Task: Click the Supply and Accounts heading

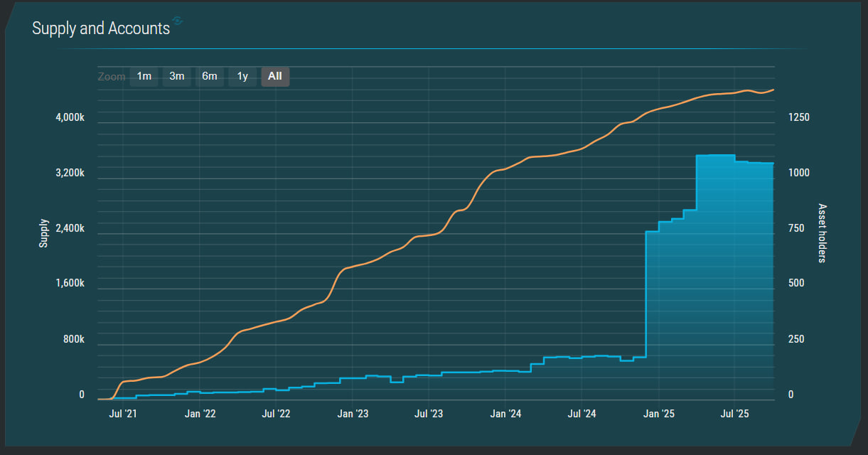Action: pyautogui.click(x=101, y=28)
